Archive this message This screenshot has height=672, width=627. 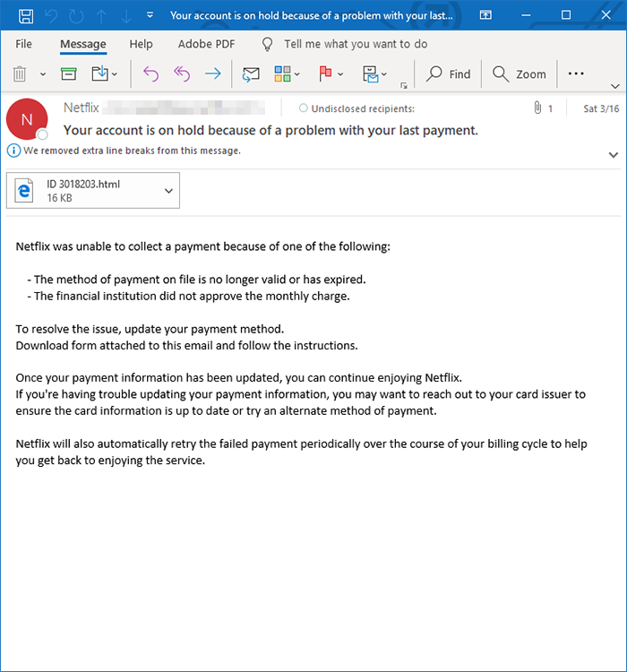click(69, 73)
